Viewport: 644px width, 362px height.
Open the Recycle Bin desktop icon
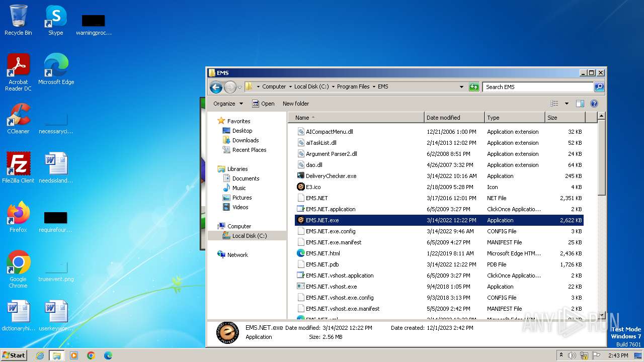[x=18, y=20]
